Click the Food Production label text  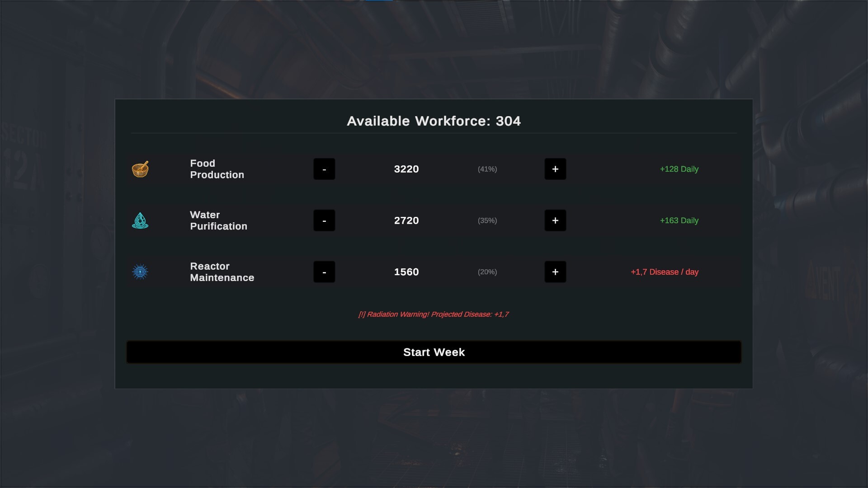click(217, 169)
